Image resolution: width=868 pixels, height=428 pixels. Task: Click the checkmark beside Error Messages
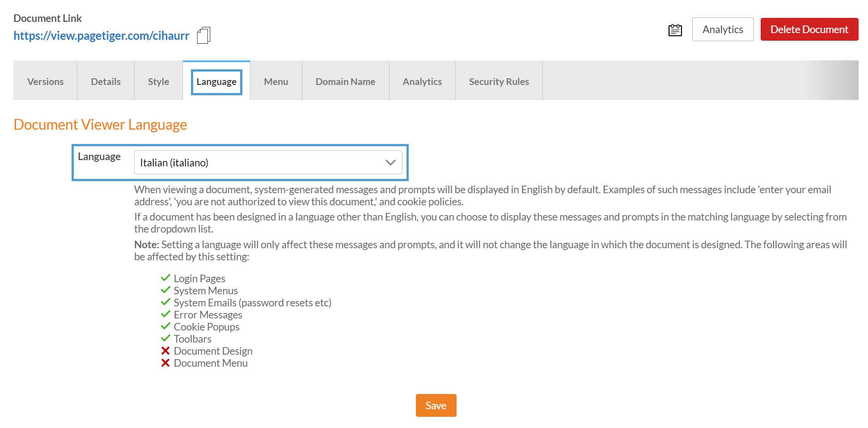click(165, 314)
